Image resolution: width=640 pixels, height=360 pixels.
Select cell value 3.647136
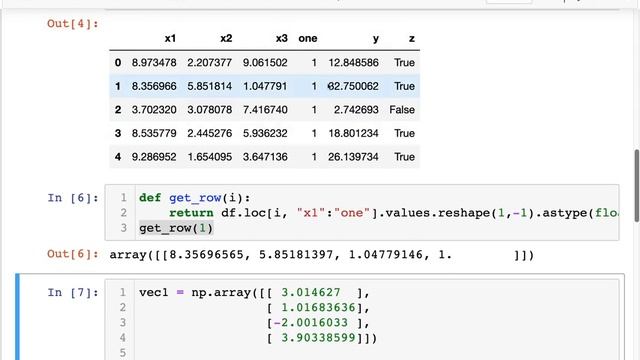(x=265, y=157)
